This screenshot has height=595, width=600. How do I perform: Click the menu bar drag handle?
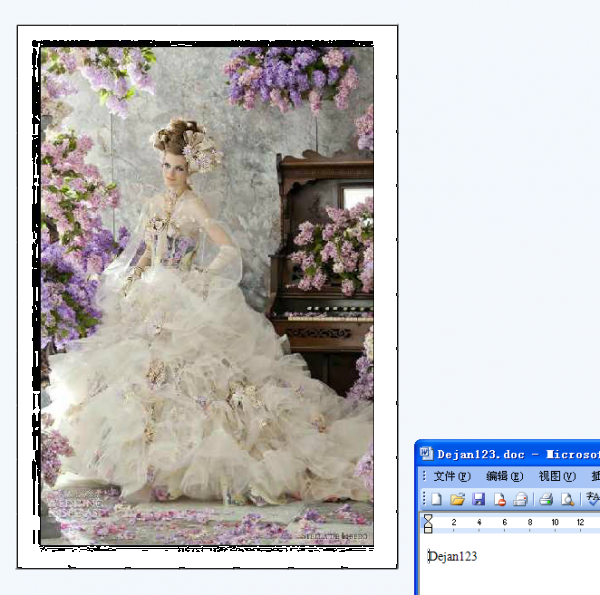tap(424, 476)
